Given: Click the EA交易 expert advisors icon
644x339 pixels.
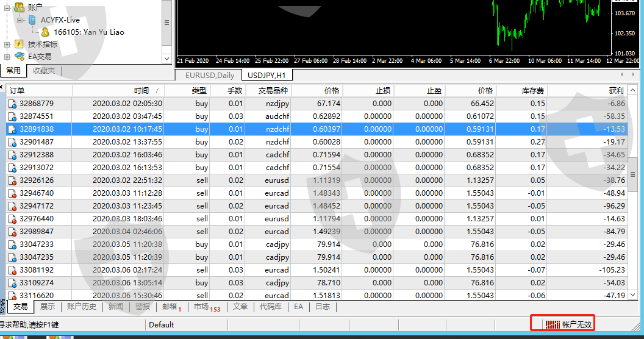Looking at the screenshot, I should click(20, 57).
